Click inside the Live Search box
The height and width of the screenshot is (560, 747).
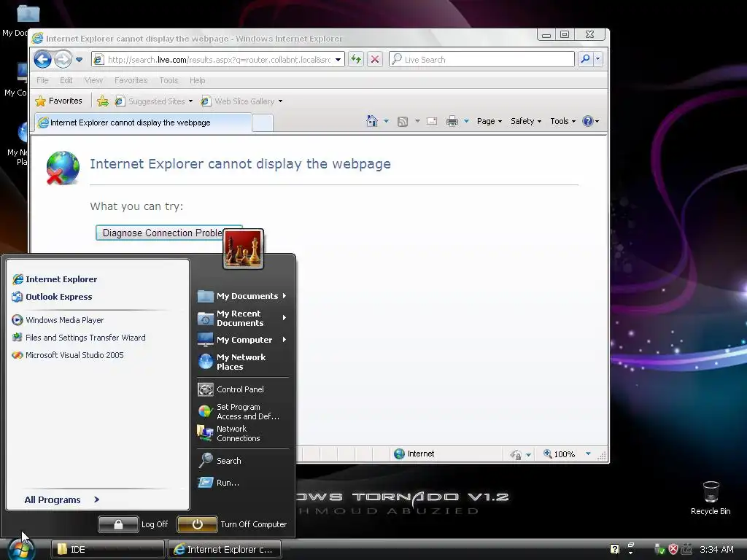pyautogui.click(x=482, y=60)
